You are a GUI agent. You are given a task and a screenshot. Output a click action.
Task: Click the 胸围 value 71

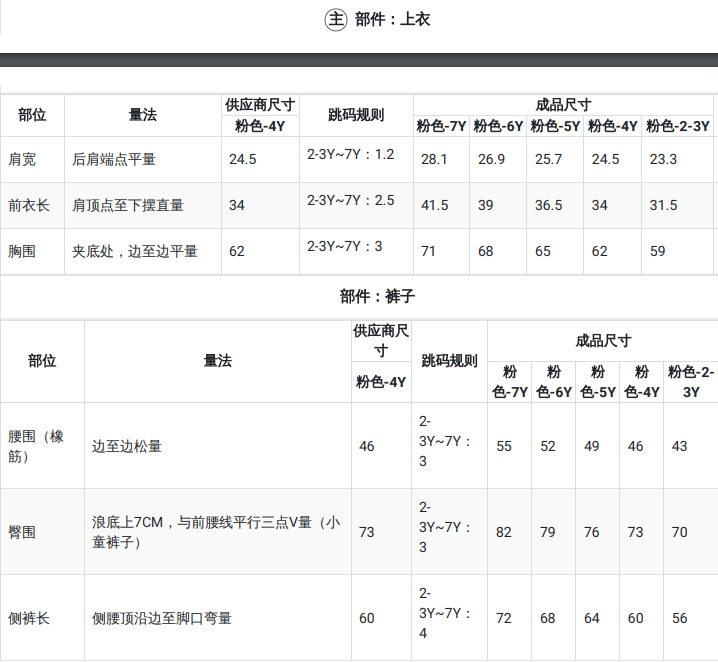tap(428, 251)
